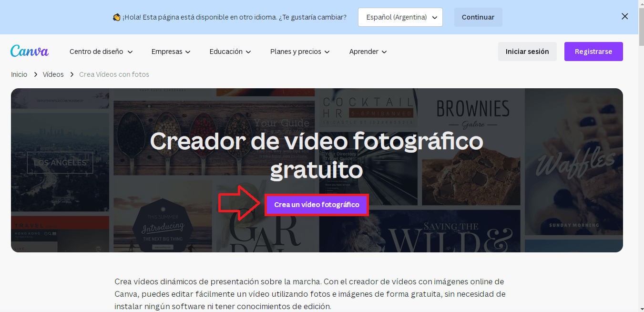Click the Canva logo
This screenshot has height=312, width=644.
[x=29, y=51]
